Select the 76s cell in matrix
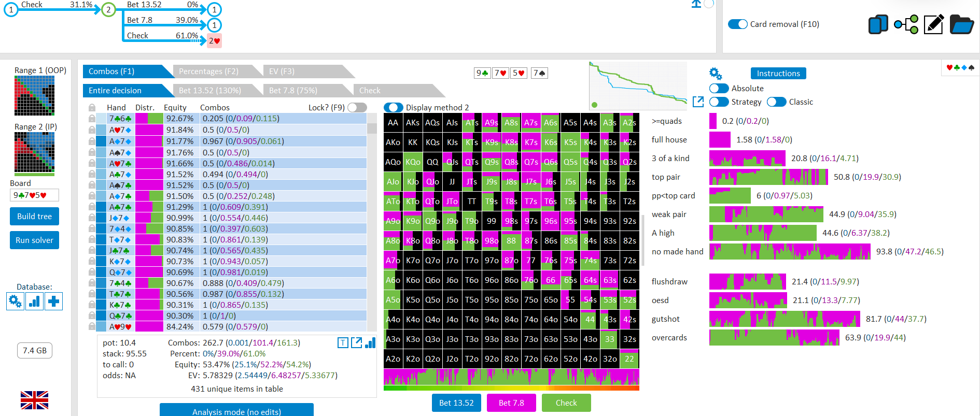This screenshot has height=416, width=980. pyautogui.click(x=551, y=260)
